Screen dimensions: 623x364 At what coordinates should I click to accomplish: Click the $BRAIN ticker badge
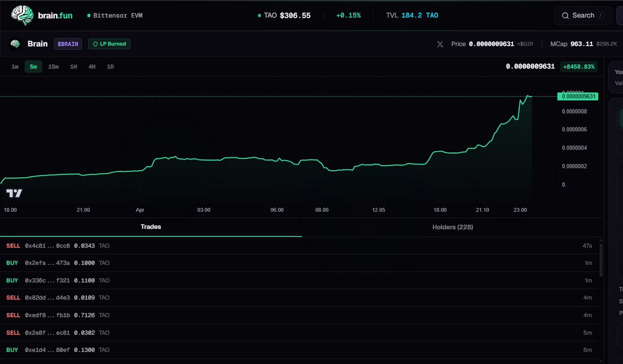(x=68, y=44)
